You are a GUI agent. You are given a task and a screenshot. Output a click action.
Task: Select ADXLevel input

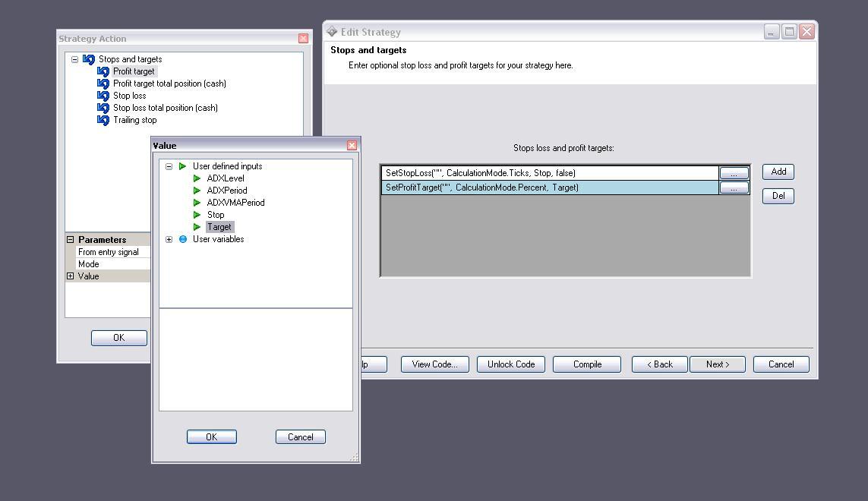pyautogui.click(x=226, y=178)
